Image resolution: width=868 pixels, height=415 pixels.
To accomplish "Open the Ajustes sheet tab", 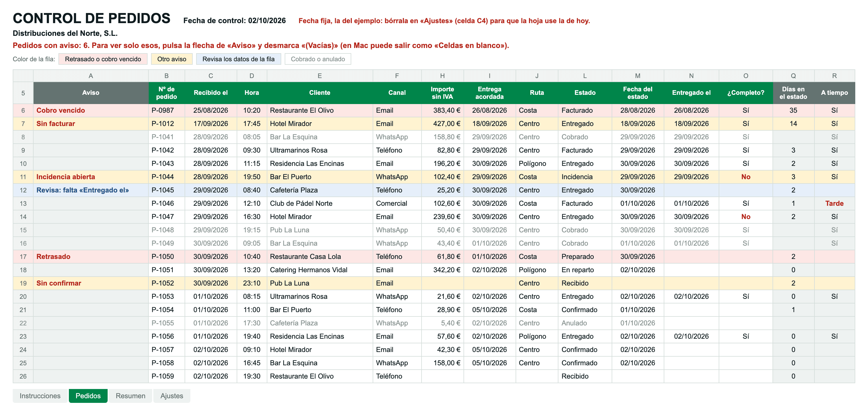I will (172, 395).
